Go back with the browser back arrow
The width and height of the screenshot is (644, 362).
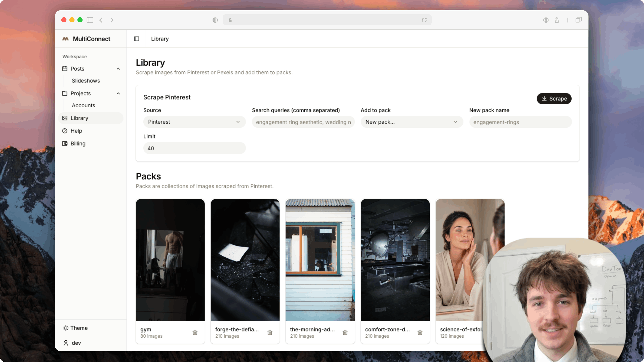[101, 20]
